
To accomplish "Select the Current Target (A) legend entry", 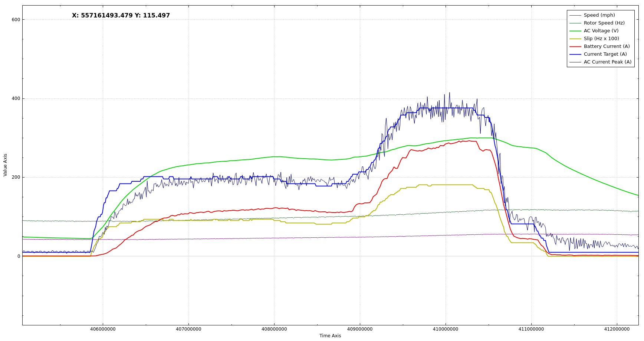I will point(605,54).
